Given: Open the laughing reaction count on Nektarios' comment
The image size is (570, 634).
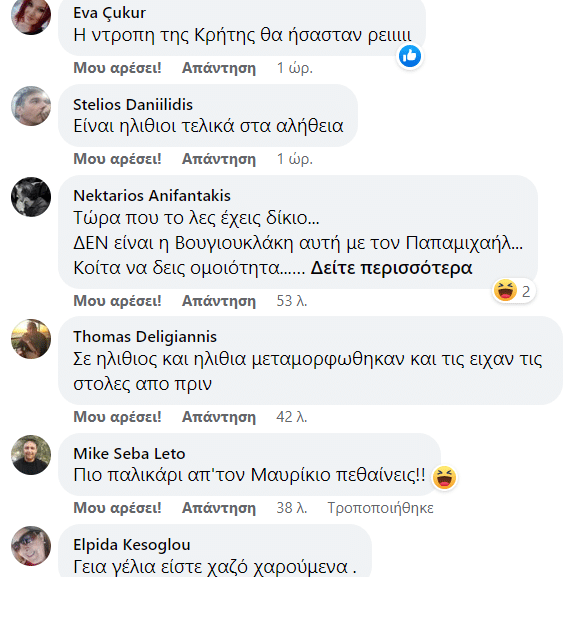Looking at the screenshot, I should pos(514,291).
